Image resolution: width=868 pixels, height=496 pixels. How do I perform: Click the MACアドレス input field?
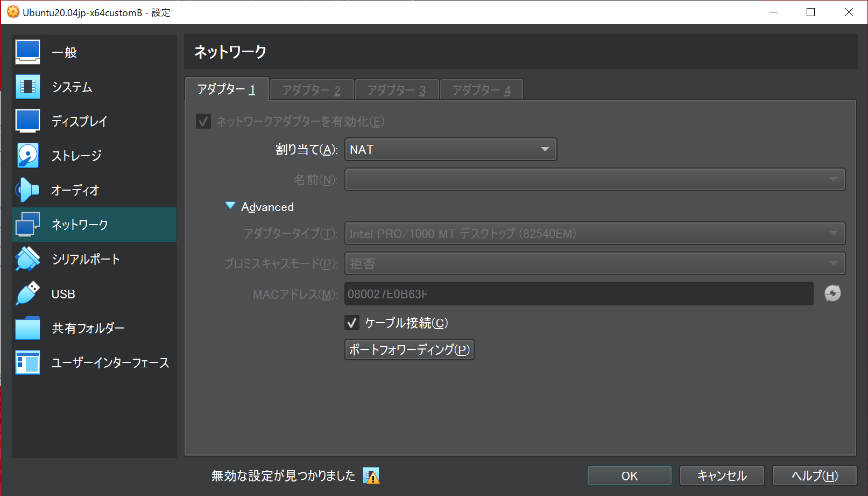[x=579, y=294]
